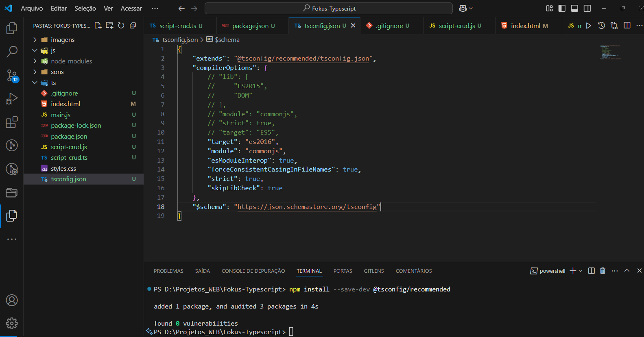Screen dimensions: 644x337
Task: Open Run and Debug view
Action: click(12, 99)
